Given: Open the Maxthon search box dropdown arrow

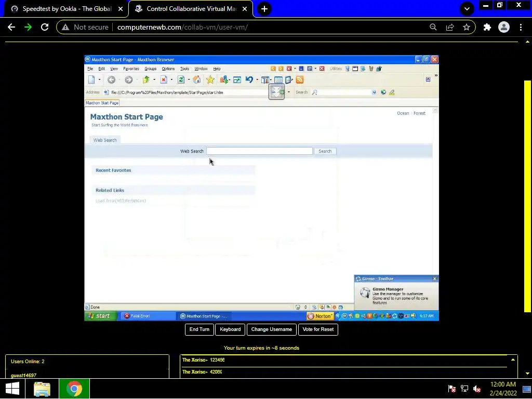Looking at the screenshot, I should (x=374, y=92).
